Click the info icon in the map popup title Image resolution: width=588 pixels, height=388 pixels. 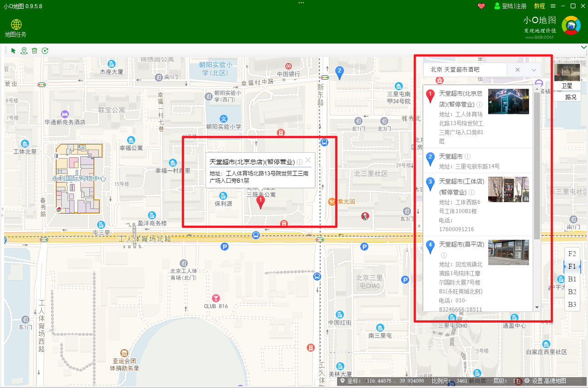point(300,162)
